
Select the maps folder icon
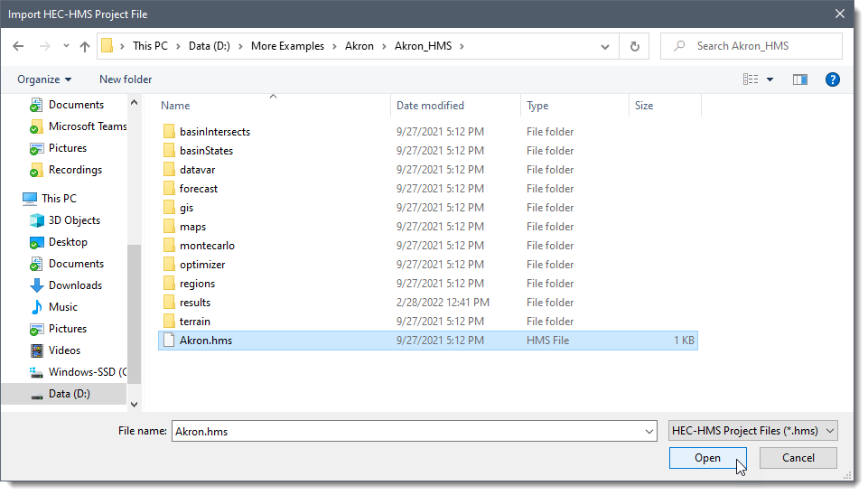[x=169, y=226]
